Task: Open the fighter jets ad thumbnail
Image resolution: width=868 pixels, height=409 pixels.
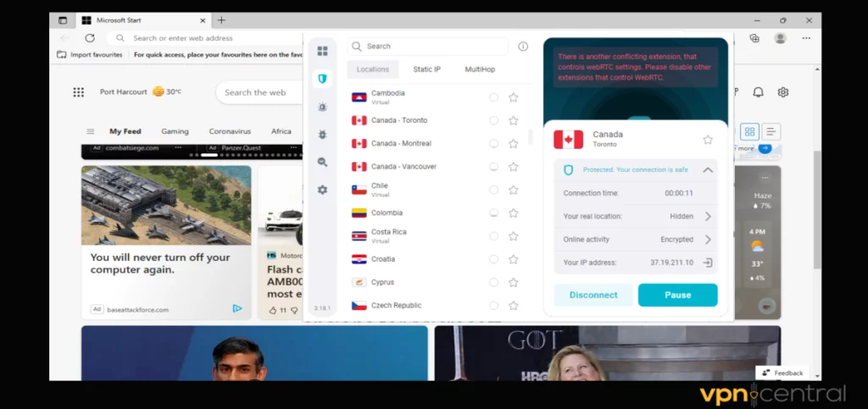Action: coord(166,205)
